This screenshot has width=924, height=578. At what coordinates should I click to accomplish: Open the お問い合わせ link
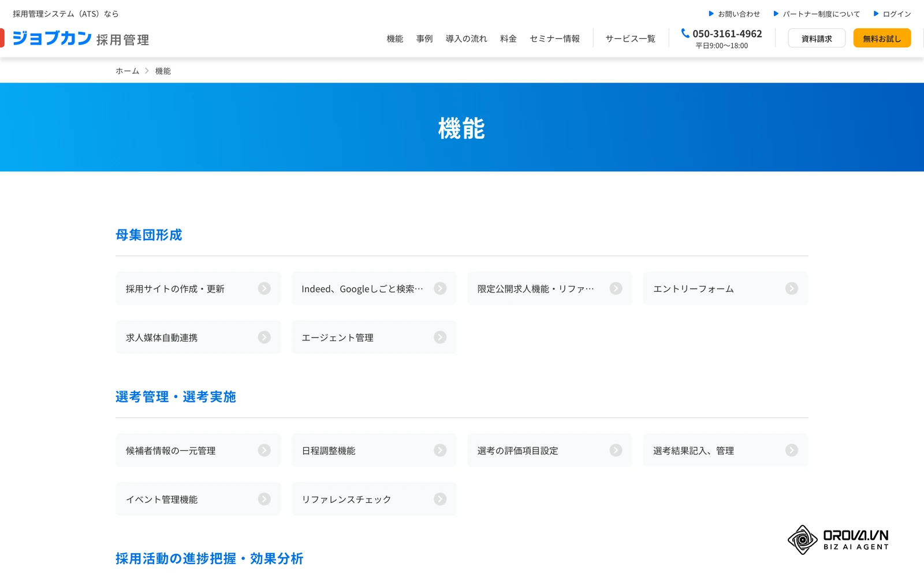[734, 14]
